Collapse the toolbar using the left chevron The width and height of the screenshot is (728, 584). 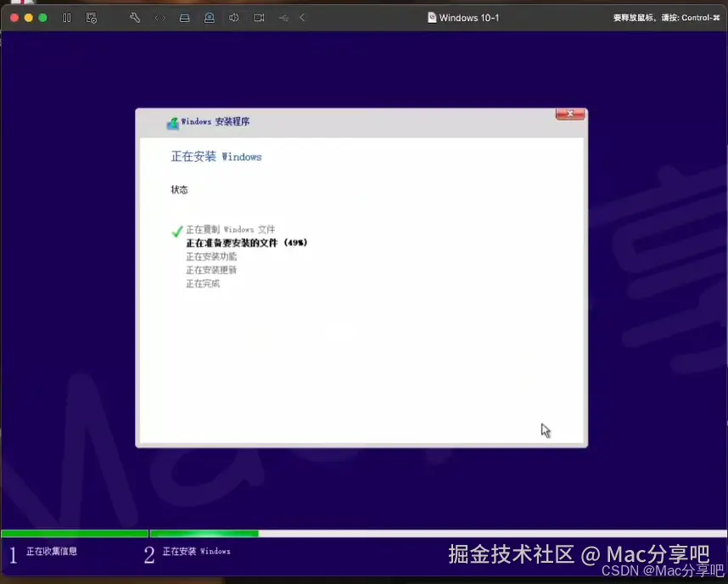pos(302,17)
